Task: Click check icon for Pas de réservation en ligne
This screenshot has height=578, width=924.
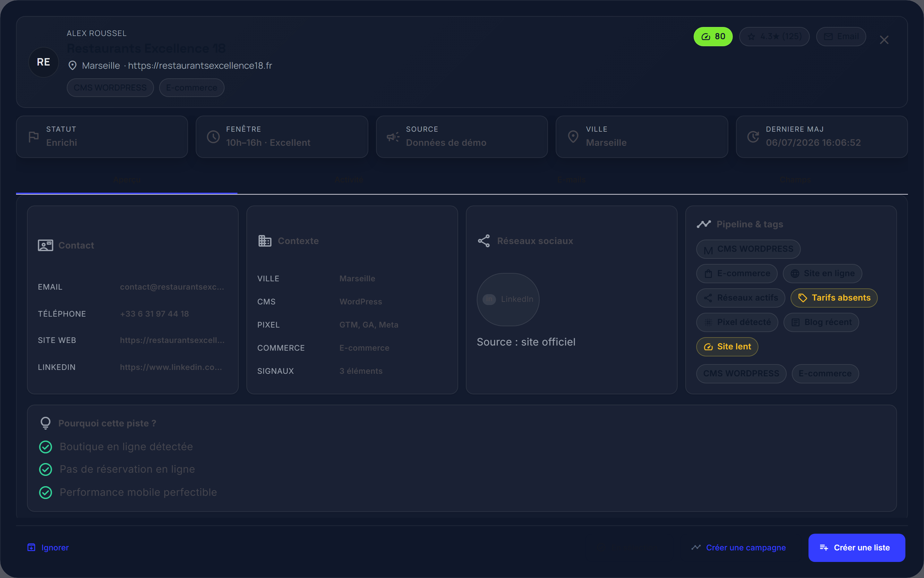Action: pos(46,469)
